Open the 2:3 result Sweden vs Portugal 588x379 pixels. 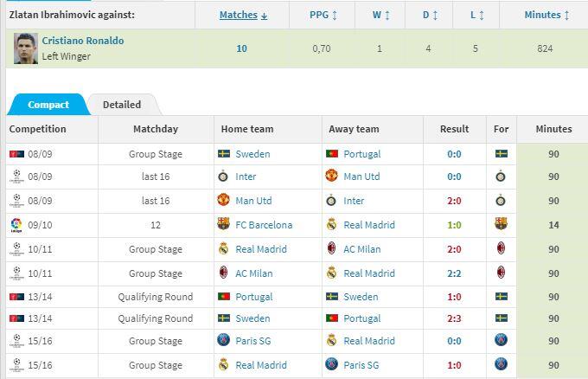[x=454, y=318]
